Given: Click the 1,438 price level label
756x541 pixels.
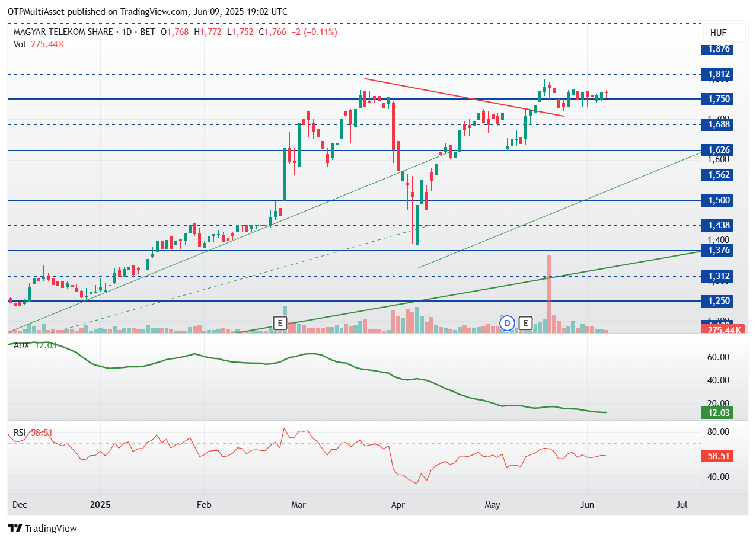Looking at the screenshot, I should pos(717,225).
